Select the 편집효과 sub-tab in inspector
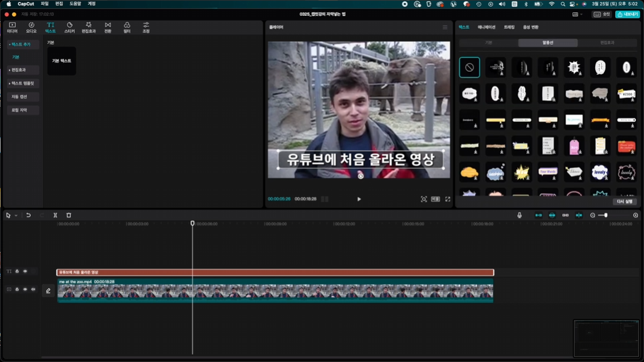The height and width of the screenshot is (362, 644). coord(607,43)
